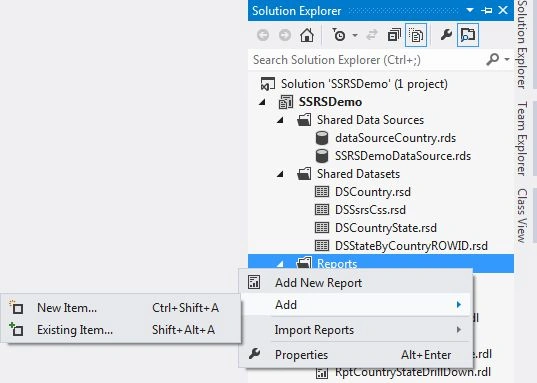
Task: Open the Pending Changes Filter clock icon
Action: pos(339,35)
